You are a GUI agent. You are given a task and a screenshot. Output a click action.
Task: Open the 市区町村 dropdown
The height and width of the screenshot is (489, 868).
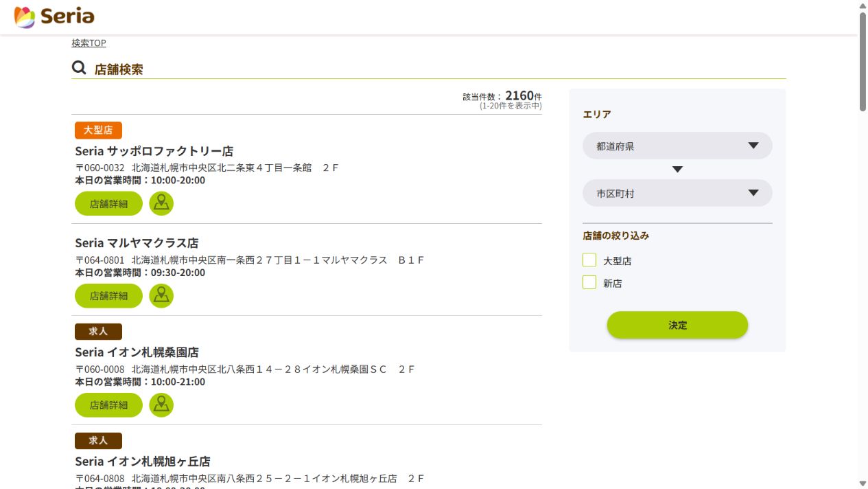(677, 193)
